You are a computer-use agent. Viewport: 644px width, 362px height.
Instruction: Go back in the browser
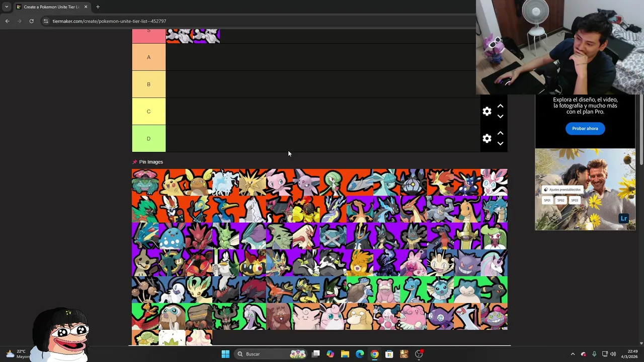(7, 21)
